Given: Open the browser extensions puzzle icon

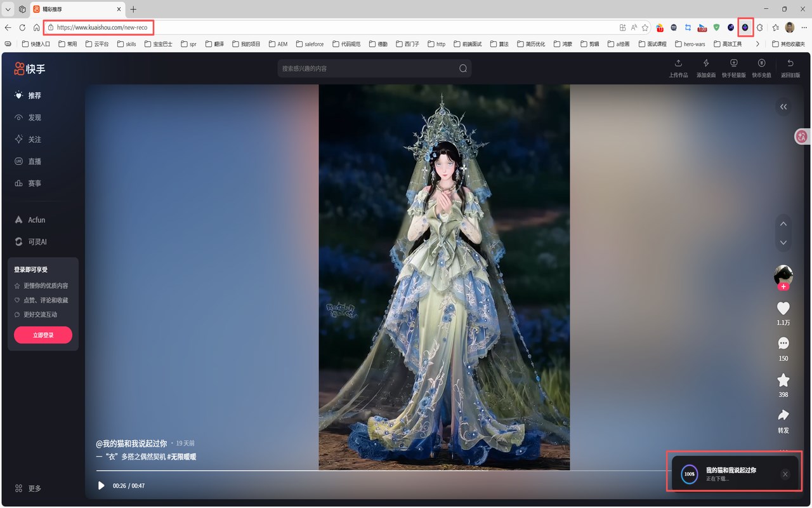Looking at the screenshot, I should 759,27.
